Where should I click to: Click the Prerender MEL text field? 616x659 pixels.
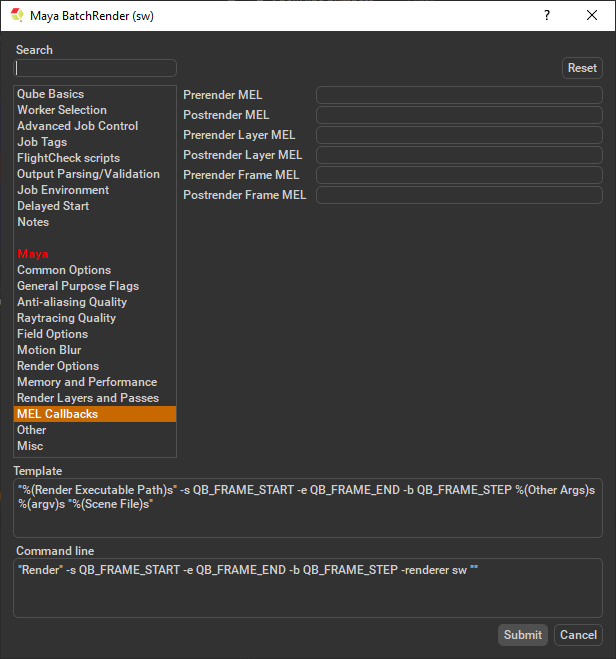coord(459,95)
